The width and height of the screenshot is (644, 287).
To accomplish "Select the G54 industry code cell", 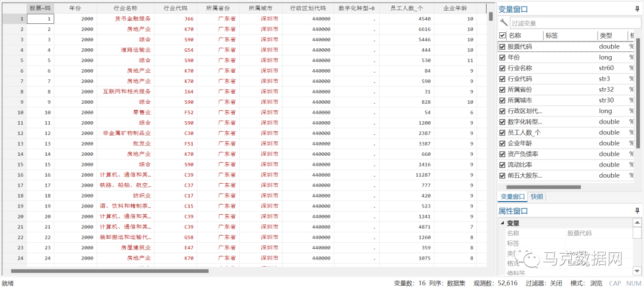I will click(175, 50).
